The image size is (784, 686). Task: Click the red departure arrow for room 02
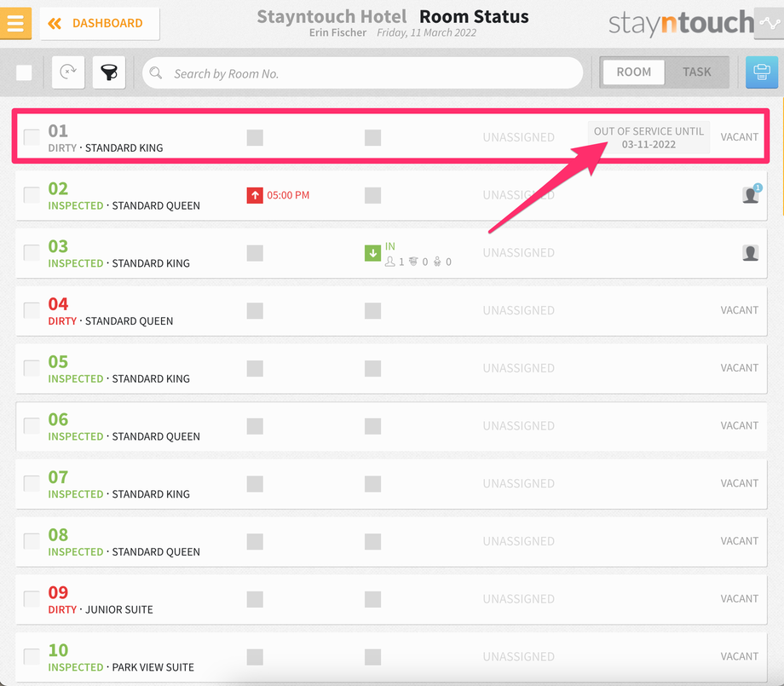[x=255, y=195]
